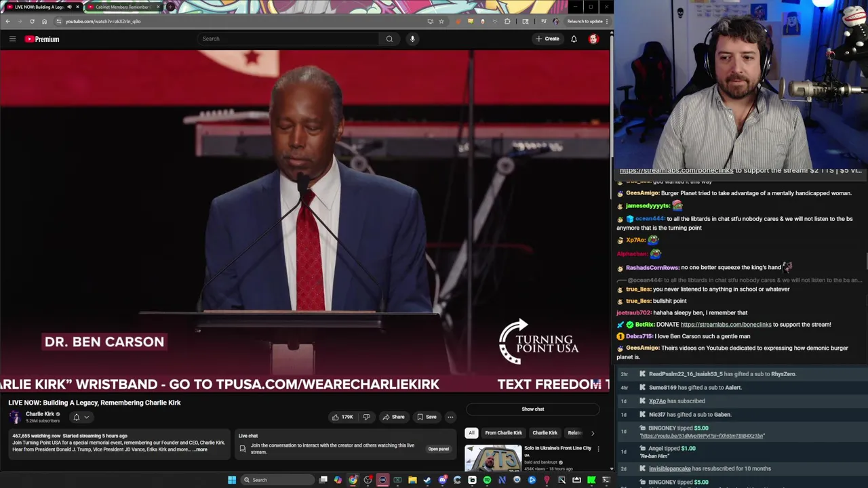Open Task View on the taskbar
The height and width of the screenshot is (488, 868).
[x=323, y=480]
